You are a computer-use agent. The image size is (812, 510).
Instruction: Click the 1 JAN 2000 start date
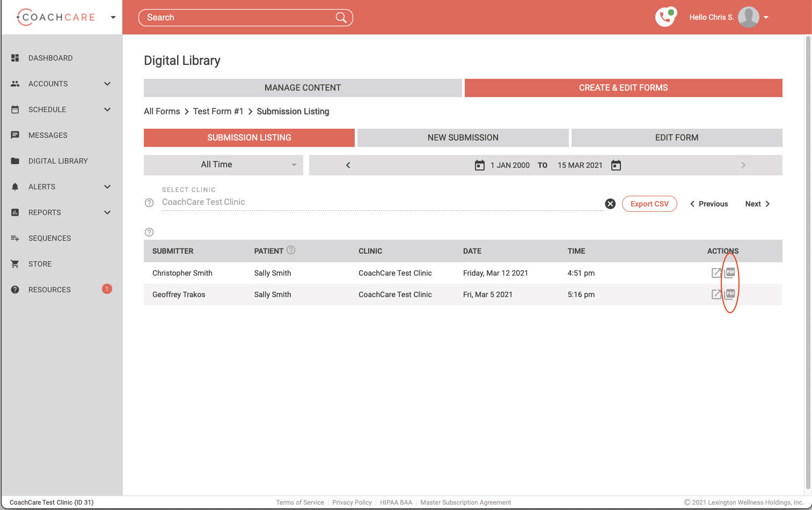click(510, 165)
